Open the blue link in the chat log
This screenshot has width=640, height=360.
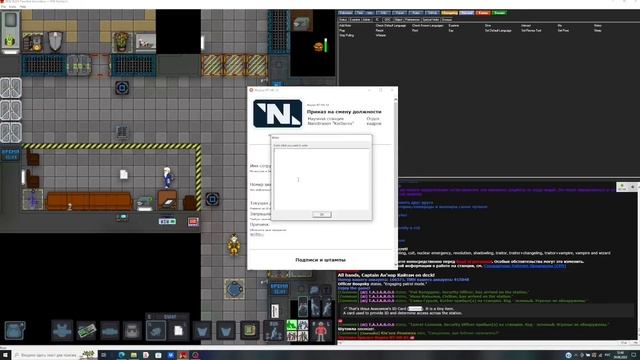(525, 266)
